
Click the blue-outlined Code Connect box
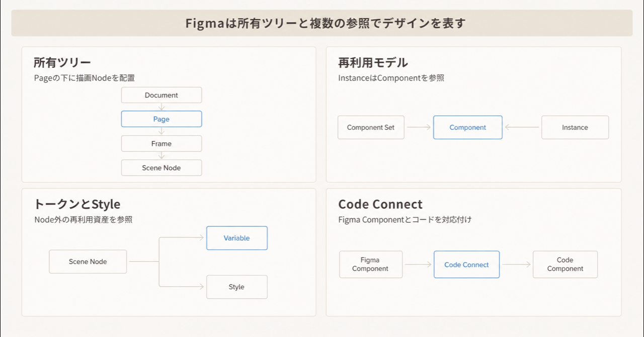coord(467,265)
